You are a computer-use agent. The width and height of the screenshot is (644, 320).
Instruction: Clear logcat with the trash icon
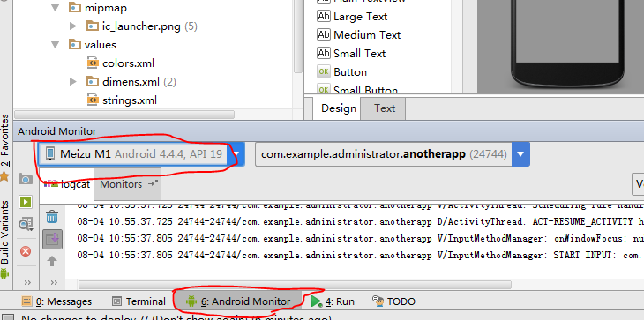52,217
